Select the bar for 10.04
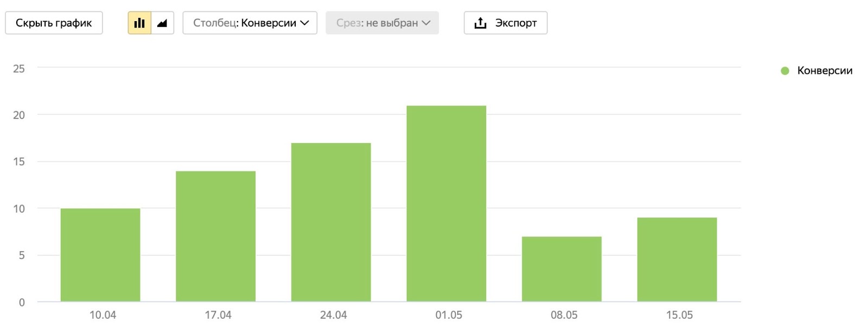868x334 pixels. point(100,255)
